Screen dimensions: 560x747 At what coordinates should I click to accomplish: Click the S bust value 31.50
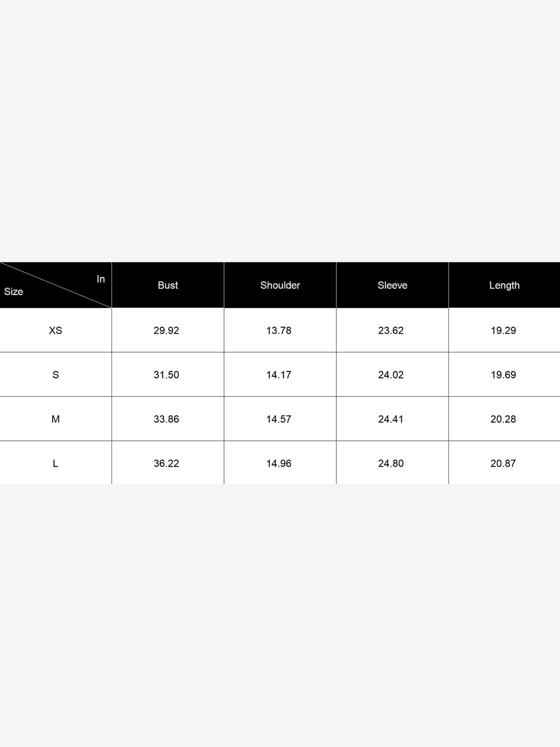point(167,375)
